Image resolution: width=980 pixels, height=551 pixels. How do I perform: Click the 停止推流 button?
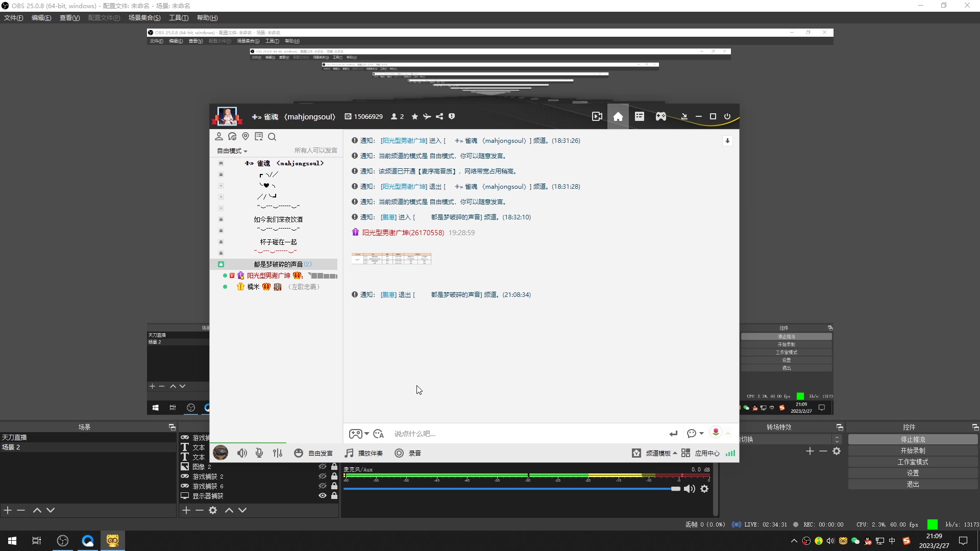913,439
